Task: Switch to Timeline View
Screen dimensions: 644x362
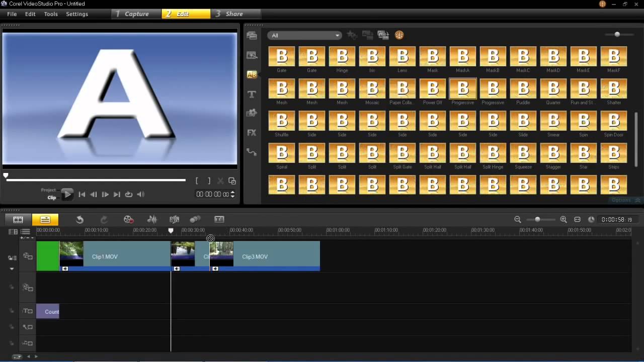Action: tap(45, 219)
